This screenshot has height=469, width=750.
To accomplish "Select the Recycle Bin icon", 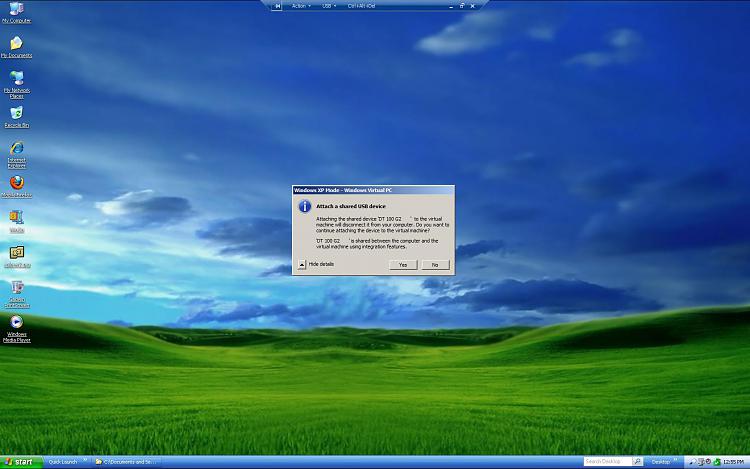I will coord(16,117).
